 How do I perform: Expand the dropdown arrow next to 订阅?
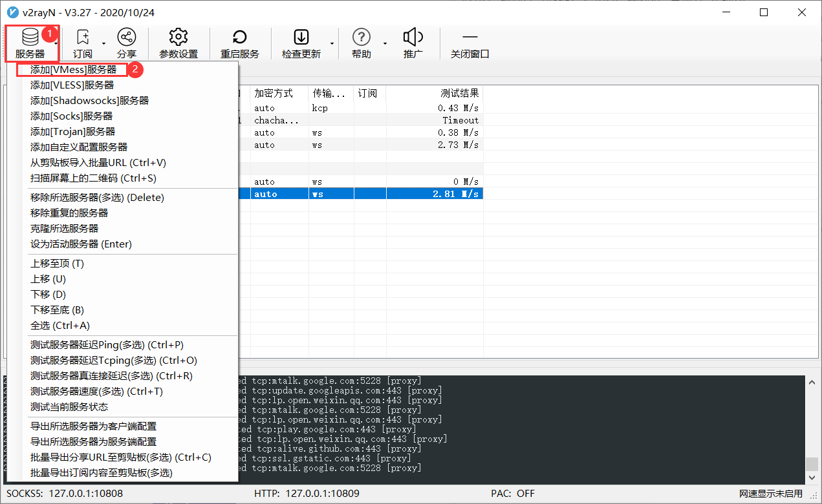(103, 43)
